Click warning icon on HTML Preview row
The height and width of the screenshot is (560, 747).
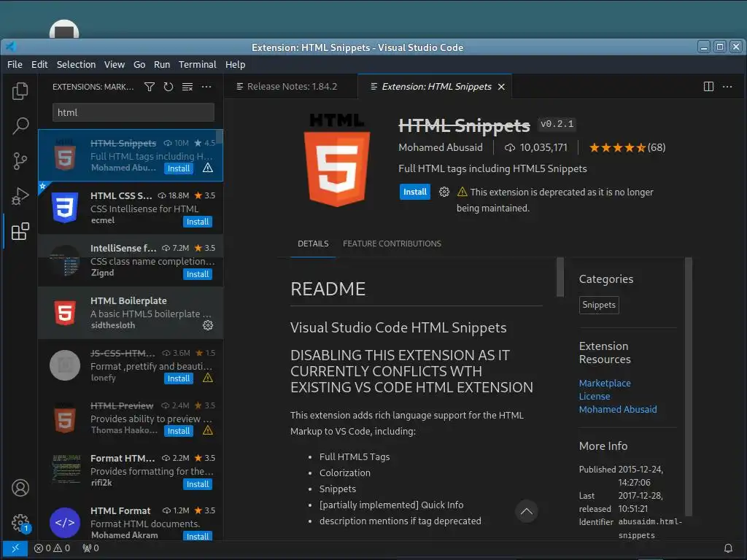[208, 430]
